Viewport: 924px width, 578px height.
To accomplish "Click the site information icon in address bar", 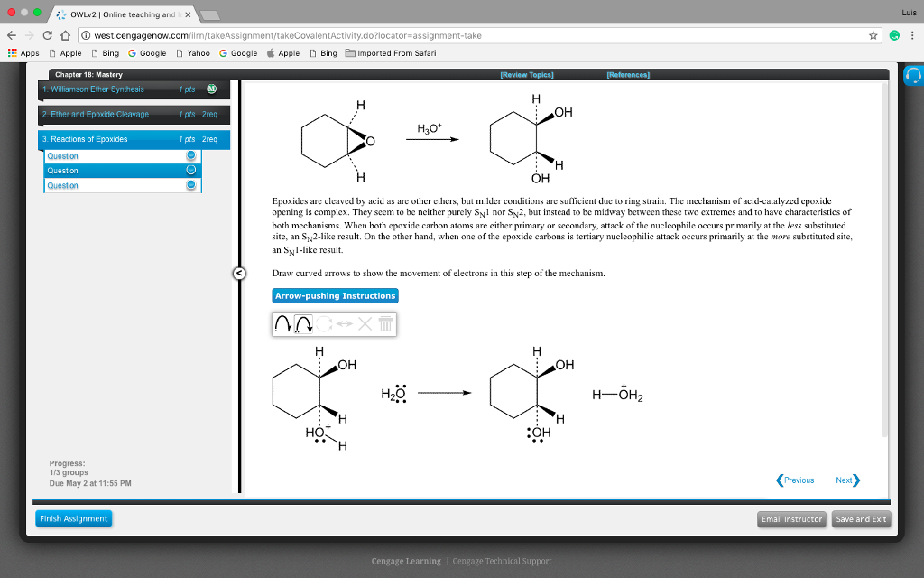I will coord(86,35).
